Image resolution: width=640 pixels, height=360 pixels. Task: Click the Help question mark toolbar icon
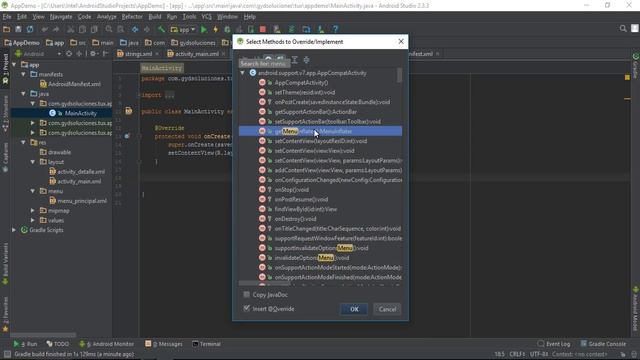tap(335, 29)
